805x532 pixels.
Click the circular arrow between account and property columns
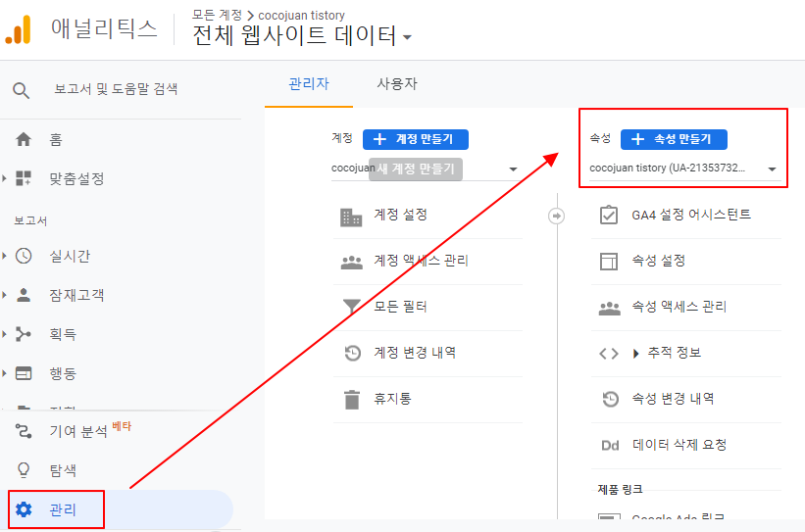[x=557, y=216]
